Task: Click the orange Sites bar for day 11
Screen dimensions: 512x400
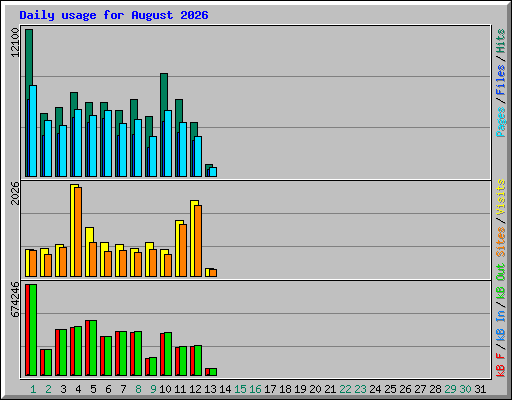Action: (183, 250)
